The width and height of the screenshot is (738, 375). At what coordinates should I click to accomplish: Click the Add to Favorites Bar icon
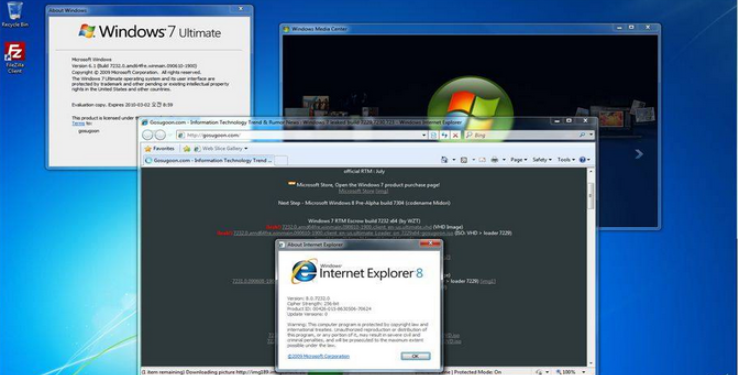coord(187,148)
